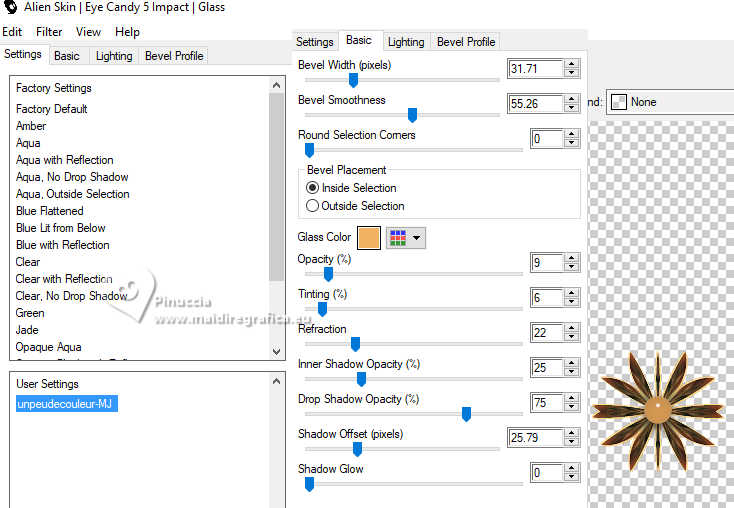Click the Bevel Smoothness value field
The height and width of the screenshot is (508, 734).
[536, 103]
